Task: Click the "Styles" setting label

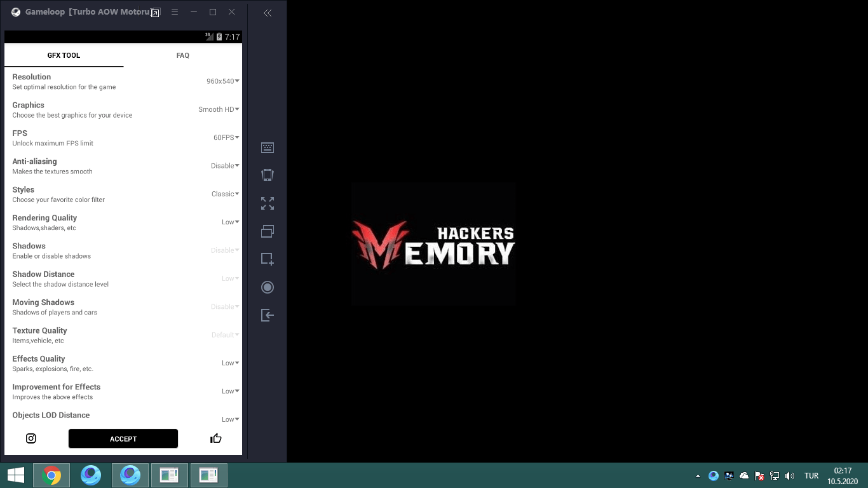Action: [24, 189]
